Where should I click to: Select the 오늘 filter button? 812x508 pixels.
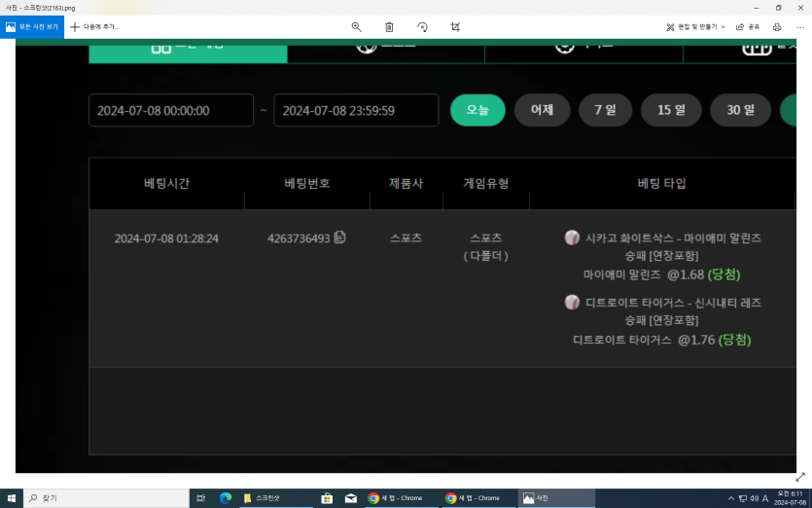pos(477,110)
